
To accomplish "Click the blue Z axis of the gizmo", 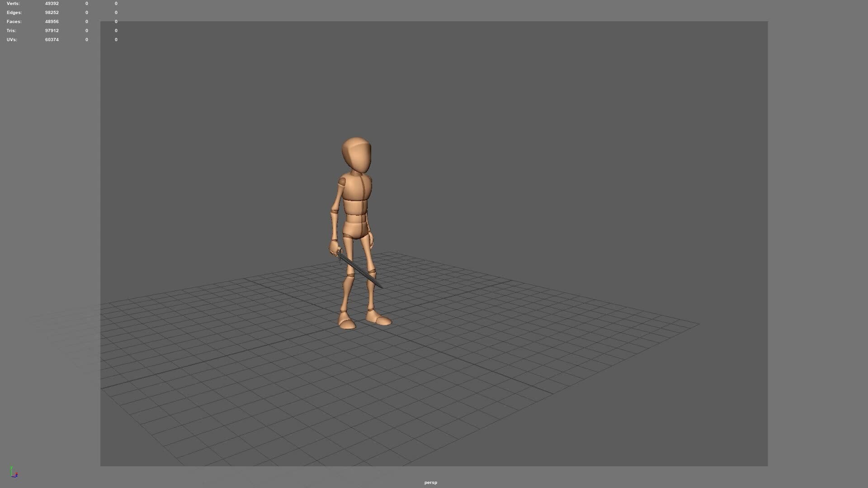I will click(17, 476).
